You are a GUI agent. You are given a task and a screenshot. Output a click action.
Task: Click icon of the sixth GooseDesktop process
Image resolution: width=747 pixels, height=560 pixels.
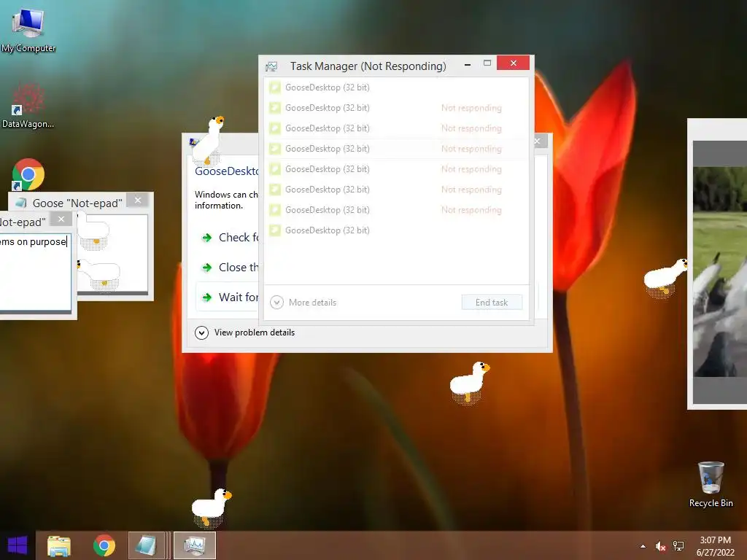click(x=275, y=190)
